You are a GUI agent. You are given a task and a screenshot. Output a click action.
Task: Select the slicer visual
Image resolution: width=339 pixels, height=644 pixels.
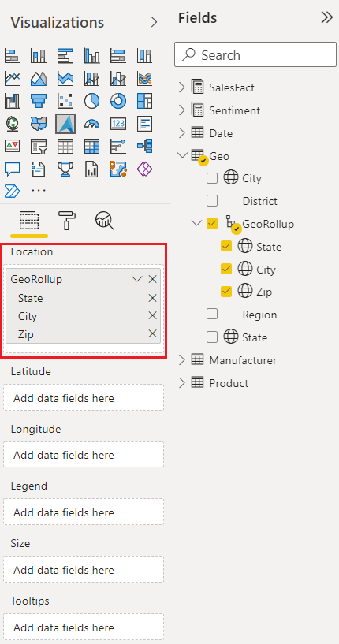[x=38, y=146]
